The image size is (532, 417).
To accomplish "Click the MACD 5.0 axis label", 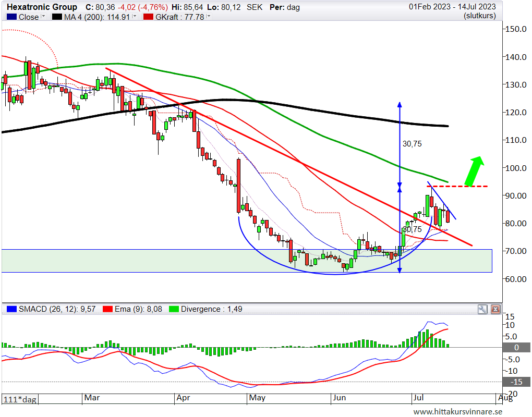I will click(x=511, y=337).
